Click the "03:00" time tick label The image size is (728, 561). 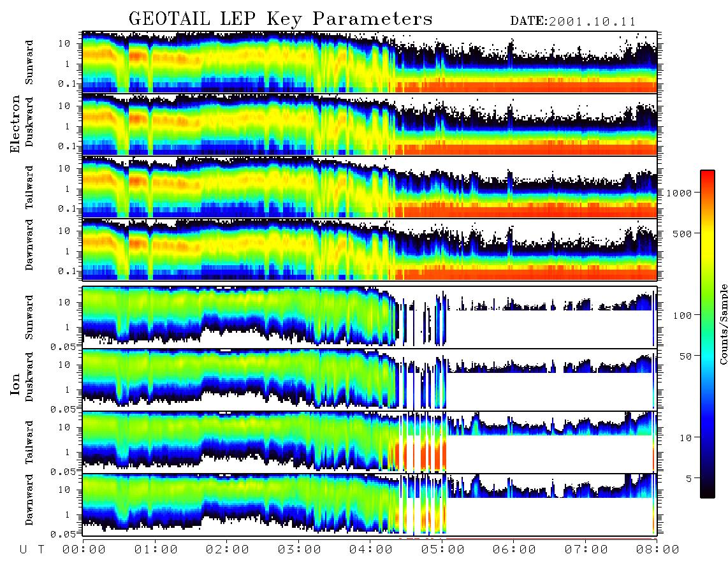(300, 550)
